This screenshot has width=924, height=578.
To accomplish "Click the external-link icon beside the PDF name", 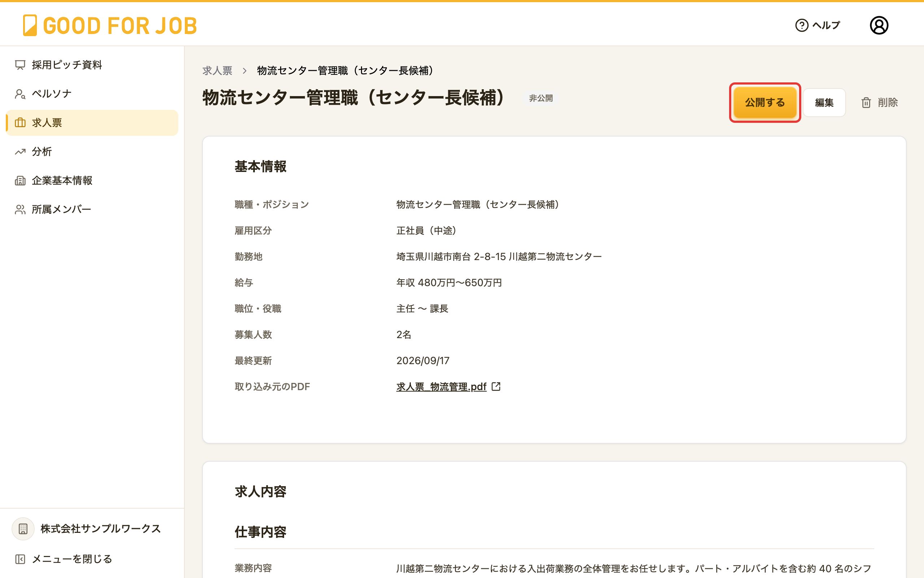I will tap(496, 387).
